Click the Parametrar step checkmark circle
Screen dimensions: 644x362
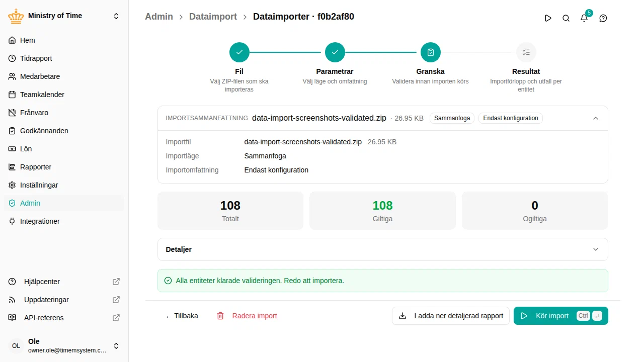pos(335,52)
